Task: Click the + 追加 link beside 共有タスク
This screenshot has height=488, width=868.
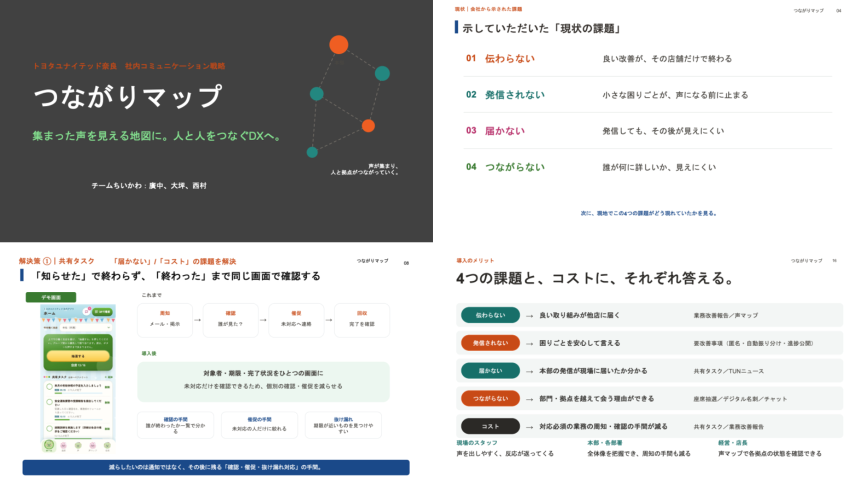Action: (x=108, y=377)
